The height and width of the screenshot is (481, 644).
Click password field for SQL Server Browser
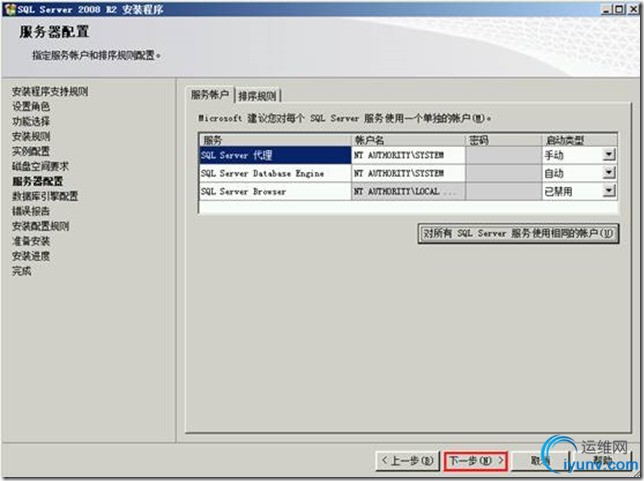point(504,191)
